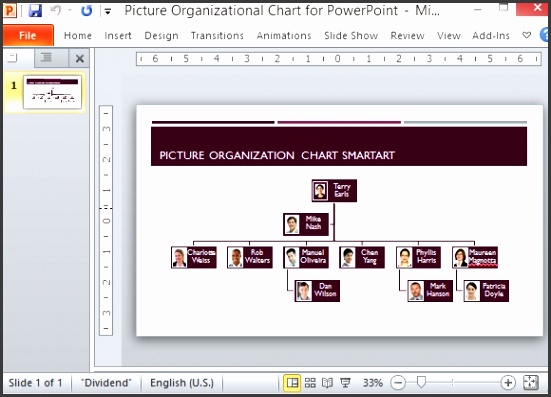Select the Terry Earls org chart box
The height and width of the screenshot is (397, 551).
point(334,191)
